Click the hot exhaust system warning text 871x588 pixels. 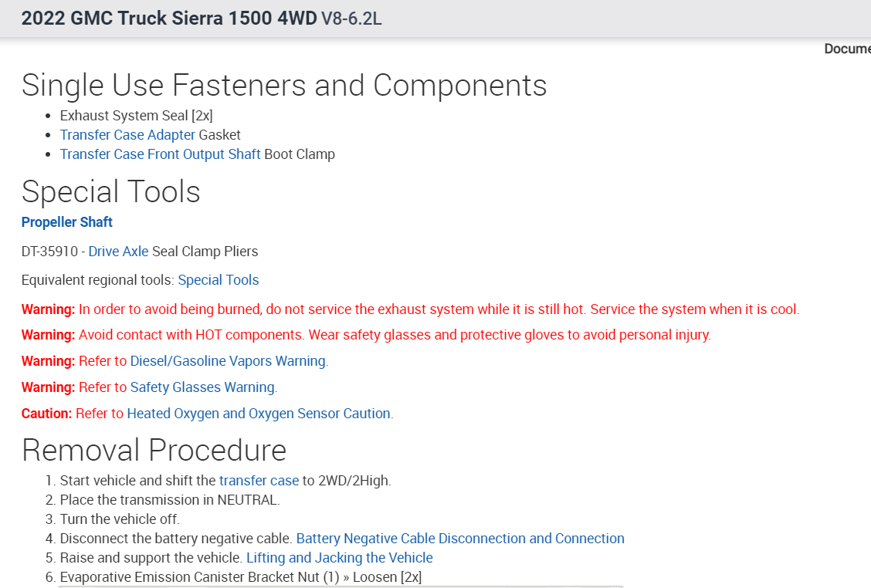tap(439, 309)
